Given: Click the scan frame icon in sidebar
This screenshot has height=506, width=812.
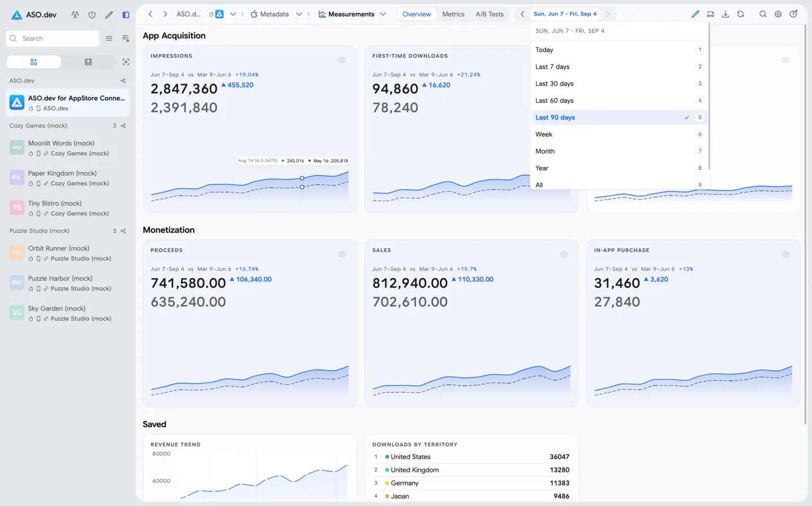Looking at the screenshot, I should coord(126,62).
